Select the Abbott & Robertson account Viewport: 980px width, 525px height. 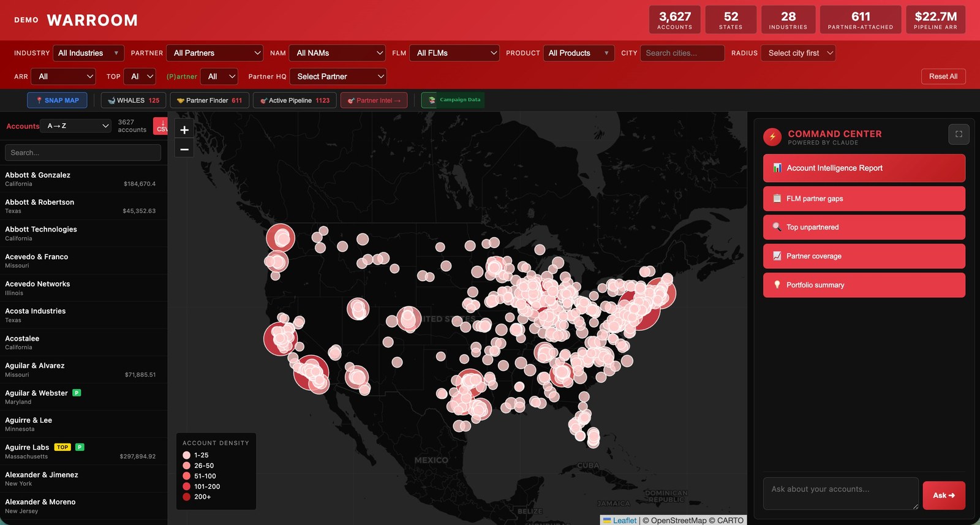(x=83, y=206)
